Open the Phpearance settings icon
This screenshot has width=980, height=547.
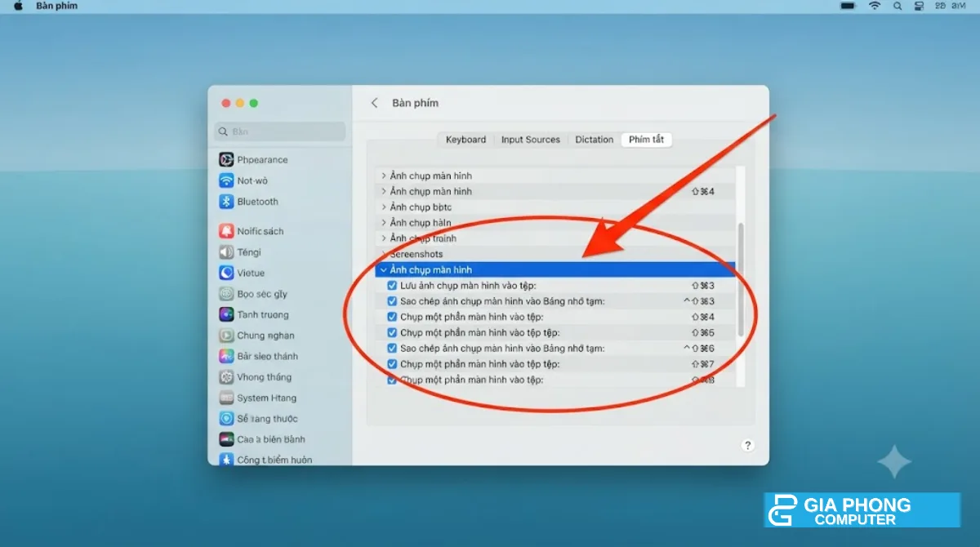click(x=226, y=160)
